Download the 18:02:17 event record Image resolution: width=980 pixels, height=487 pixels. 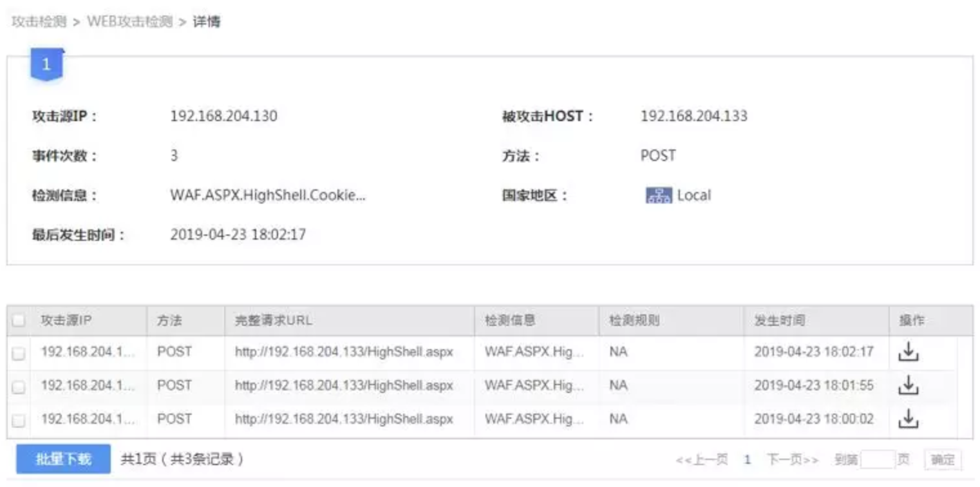[908, 352]
